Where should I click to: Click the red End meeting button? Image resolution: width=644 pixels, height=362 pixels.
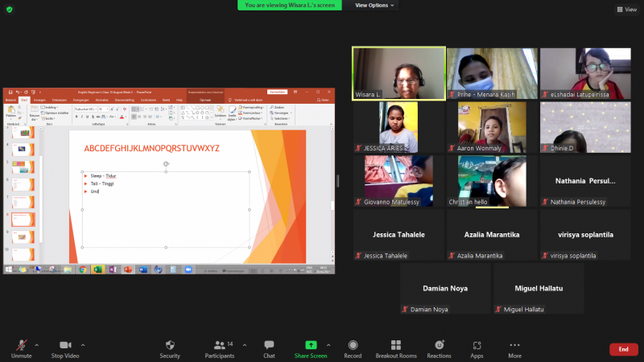tap(623, 349)
